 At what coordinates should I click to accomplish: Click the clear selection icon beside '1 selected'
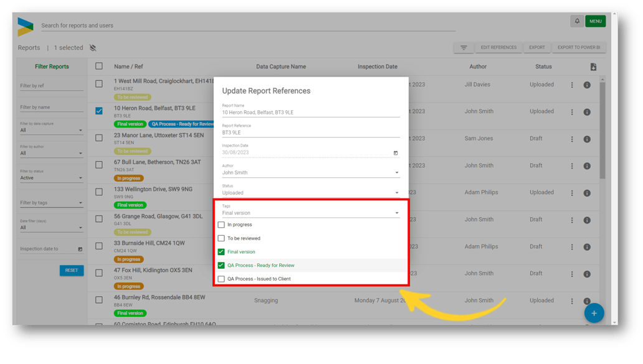(x=93, y=48)
